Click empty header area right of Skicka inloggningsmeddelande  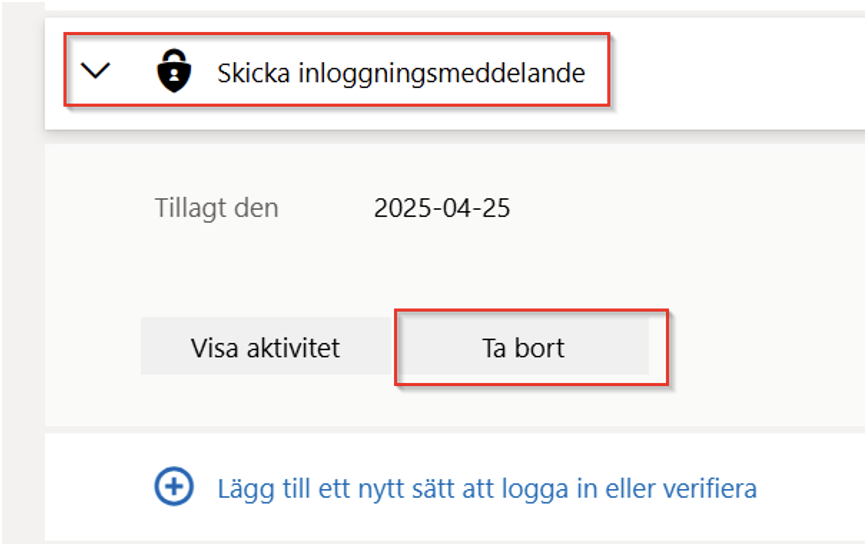point(736,73)
